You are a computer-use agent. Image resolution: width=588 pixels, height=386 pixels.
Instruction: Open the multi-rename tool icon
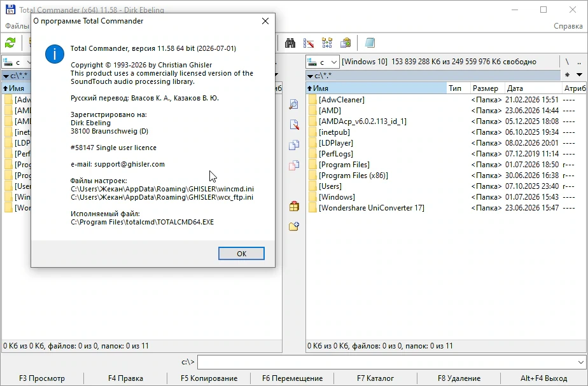click(x=309, y=43)
